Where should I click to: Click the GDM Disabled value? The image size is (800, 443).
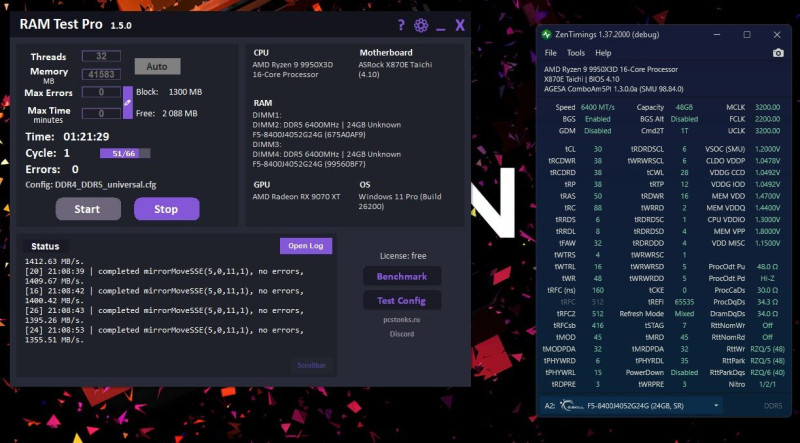click(597, 131)
